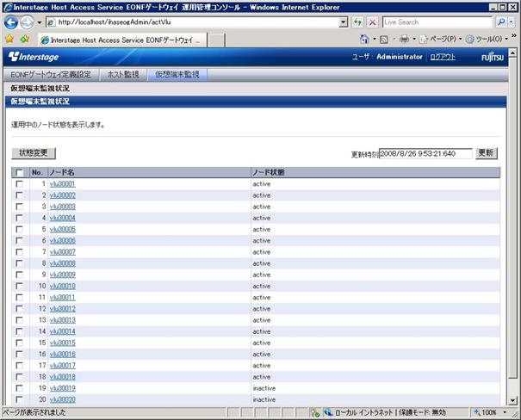Click the search magnifier icon
Screen dimensions: 521x420
[500, 22]
